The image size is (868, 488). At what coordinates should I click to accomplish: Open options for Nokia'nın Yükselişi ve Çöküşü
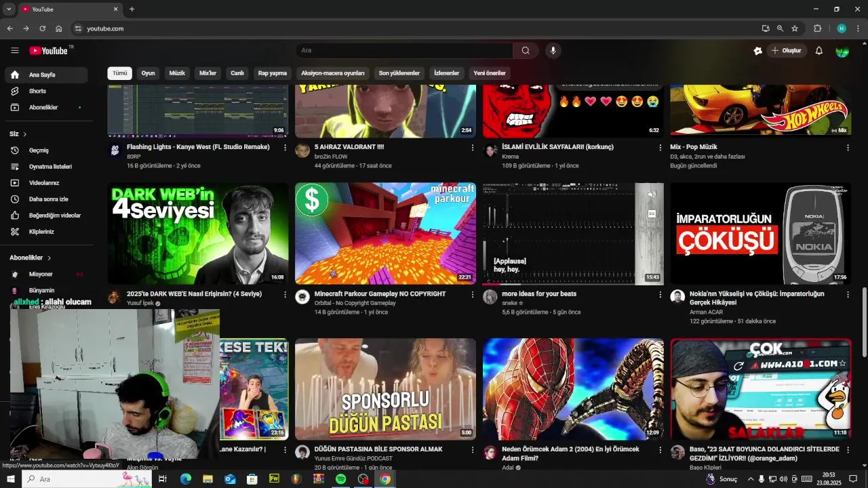click(848, 294)
